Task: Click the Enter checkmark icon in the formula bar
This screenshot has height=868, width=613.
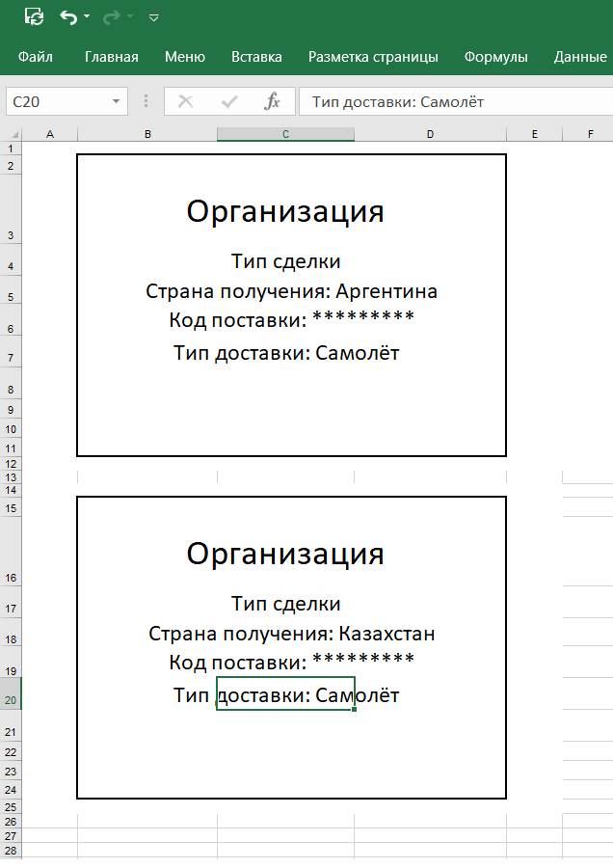Action: 229,101
